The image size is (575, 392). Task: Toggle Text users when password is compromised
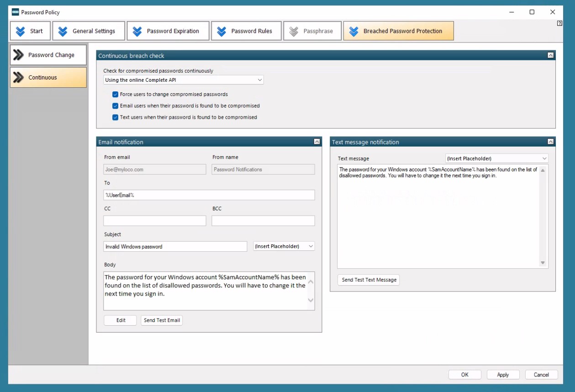(116, 117)
